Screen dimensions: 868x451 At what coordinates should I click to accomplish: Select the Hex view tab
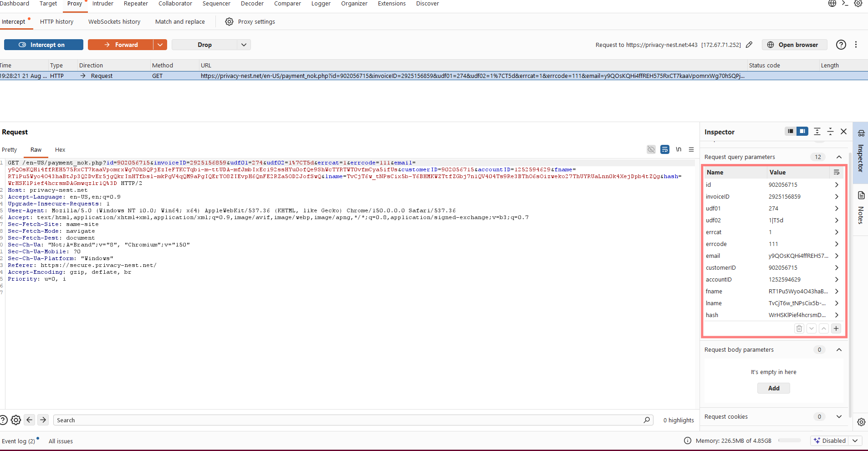click(60, 149)
